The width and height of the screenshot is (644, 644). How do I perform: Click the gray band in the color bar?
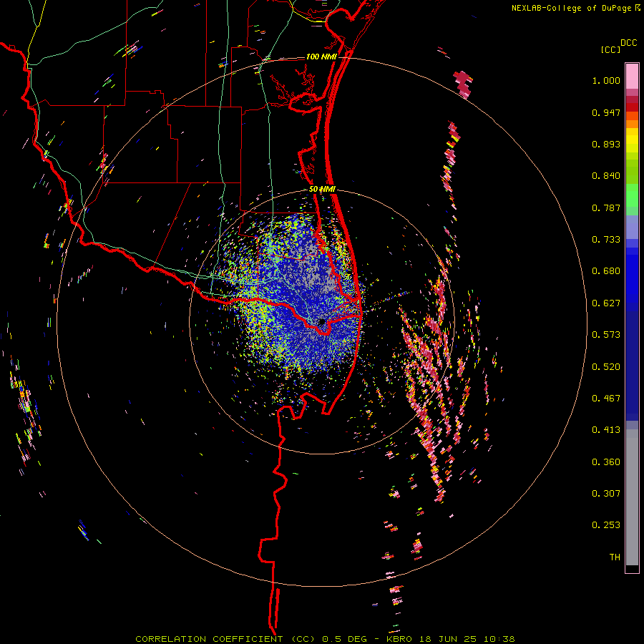(632, 497)
